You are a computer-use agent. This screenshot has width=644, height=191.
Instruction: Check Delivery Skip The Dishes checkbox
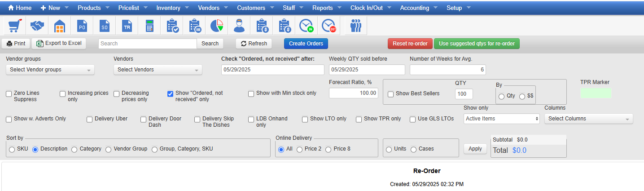tap(197, 120)
